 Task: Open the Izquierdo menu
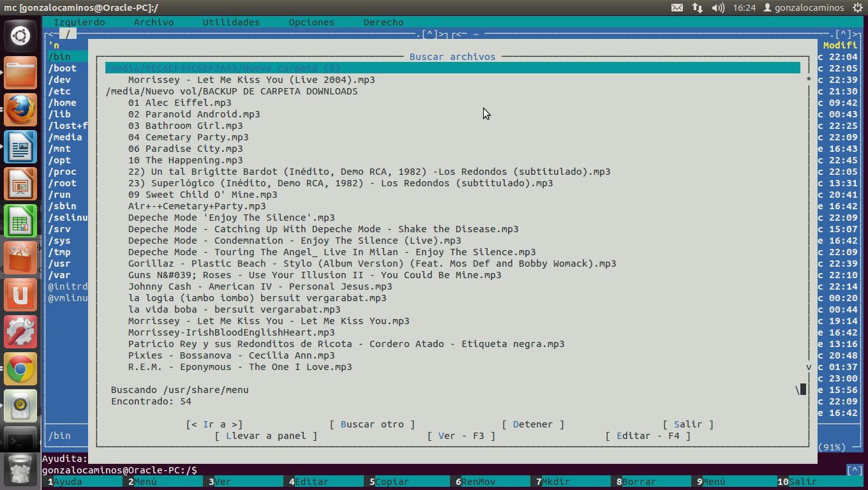coord(79,22)
